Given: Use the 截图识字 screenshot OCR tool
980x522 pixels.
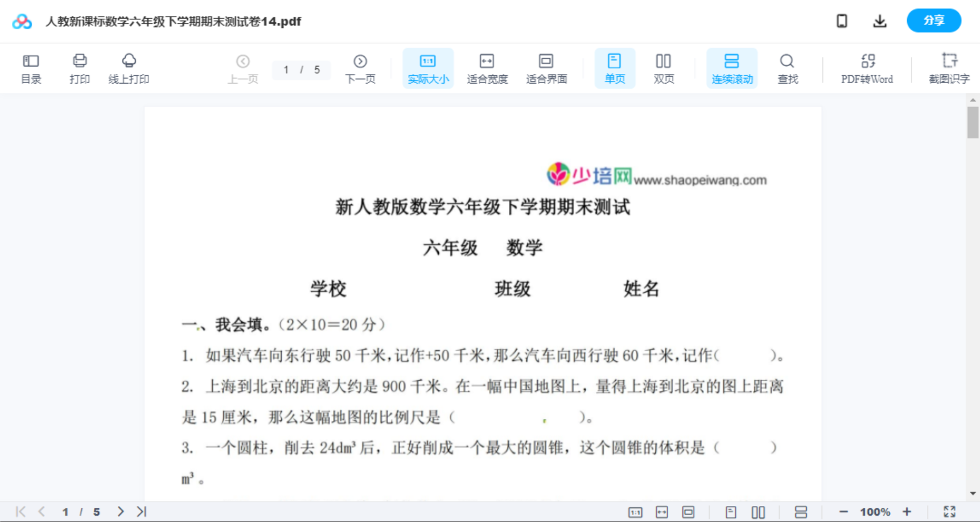Looking at the screenshot, I should (x=949, y=68).
